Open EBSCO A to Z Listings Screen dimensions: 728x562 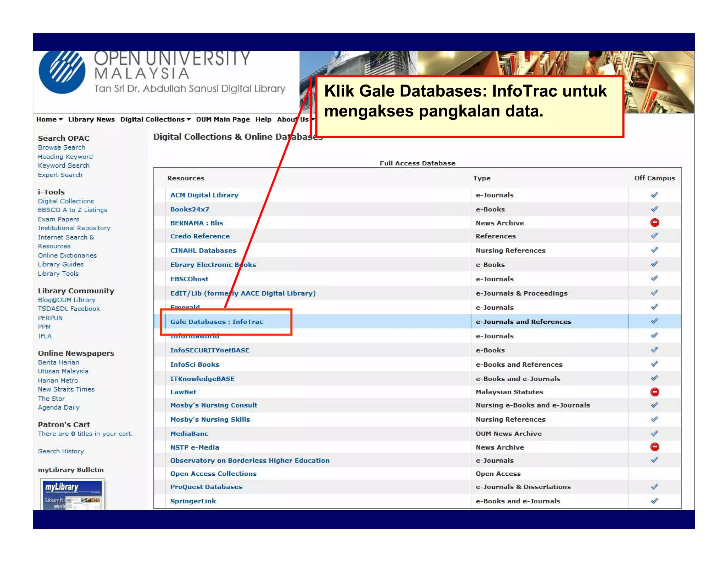tap(73, 210)
